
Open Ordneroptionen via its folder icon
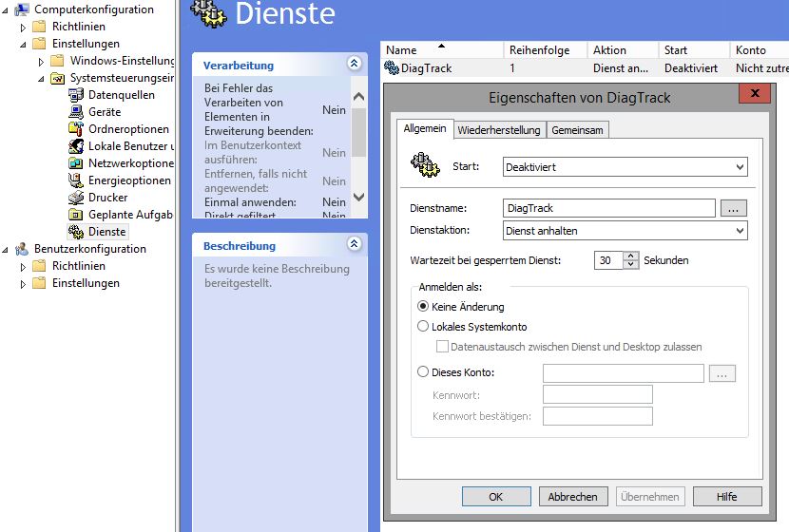[76, 129]
